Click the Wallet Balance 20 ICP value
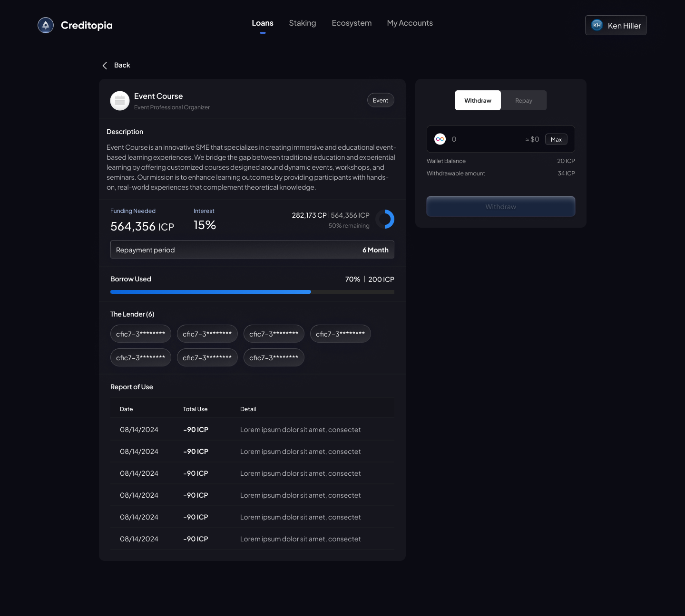The width and height of the screenshot is (685, 616). (566, 161)
